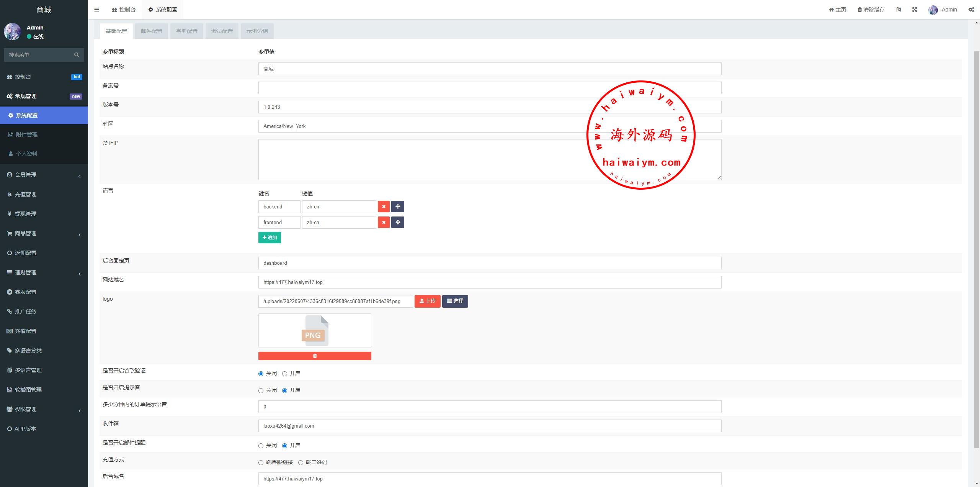Open APP版本 sidebar item
The image size is (980, 487).
(x=44, y=429)
